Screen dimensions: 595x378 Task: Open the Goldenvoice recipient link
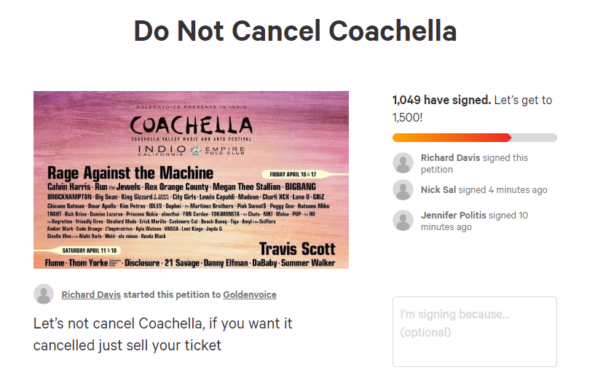pyautogui.click(x=250, y=295)
